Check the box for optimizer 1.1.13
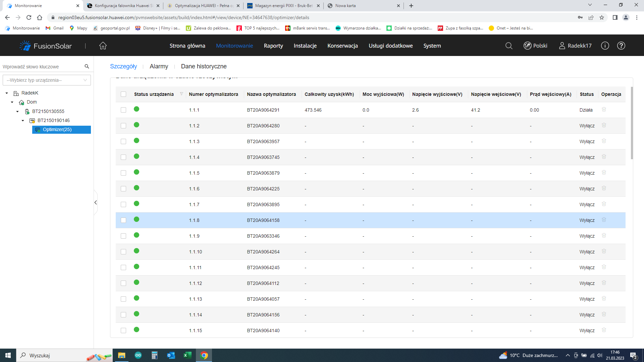644x362 pixels. 123,299
